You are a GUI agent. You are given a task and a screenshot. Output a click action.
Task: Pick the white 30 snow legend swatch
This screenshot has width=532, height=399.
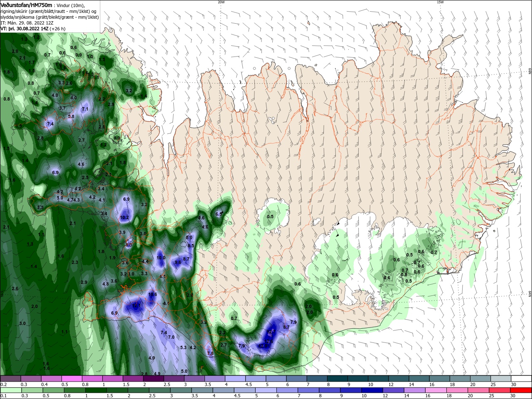coord(521,379)
